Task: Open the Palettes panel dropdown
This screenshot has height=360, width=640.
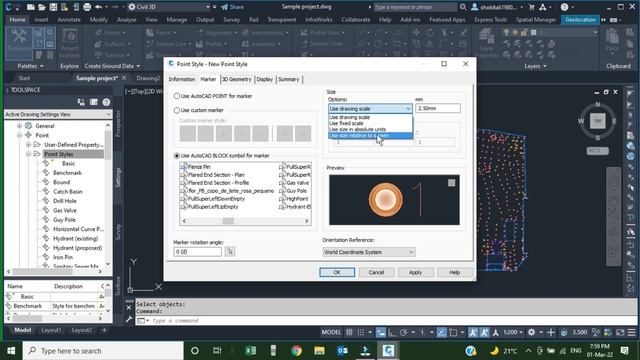Action: coord(30,66)
